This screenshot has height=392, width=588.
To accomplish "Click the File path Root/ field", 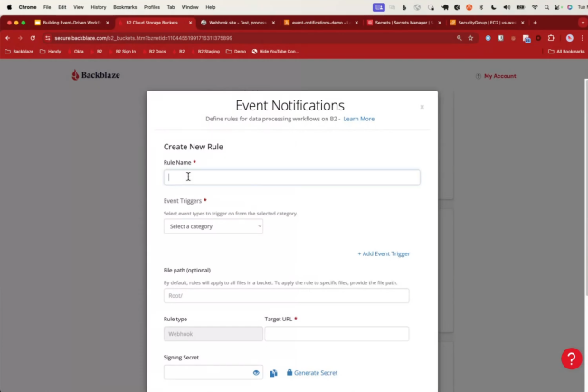I will coord(286,296).
